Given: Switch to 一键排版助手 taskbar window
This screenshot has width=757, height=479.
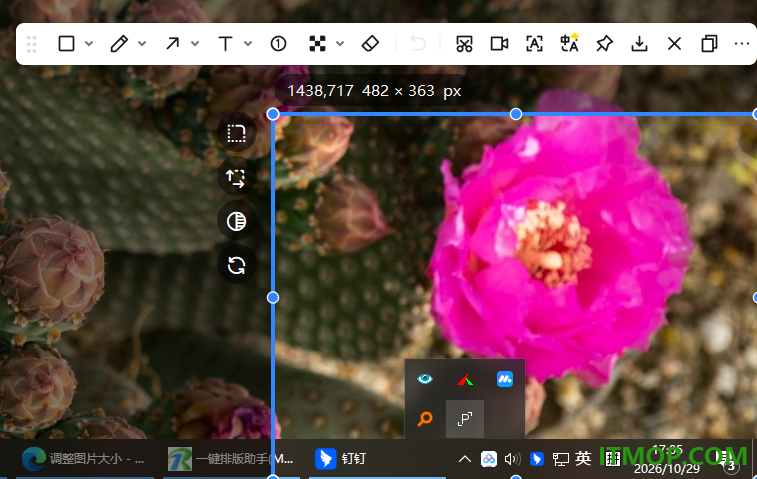Looking at the screenshot, I should click(x=230, y=459).
